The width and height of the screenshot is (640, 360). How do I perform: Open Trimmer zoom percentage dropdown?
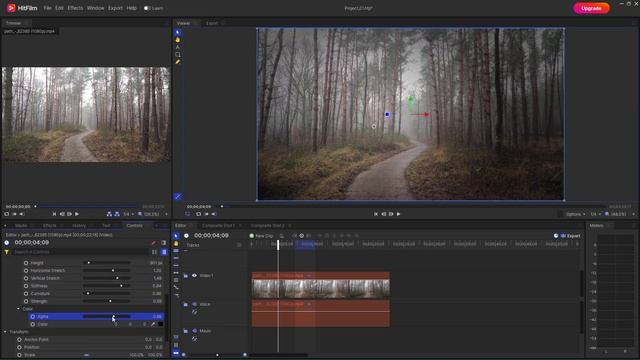(x=153, y=214)
